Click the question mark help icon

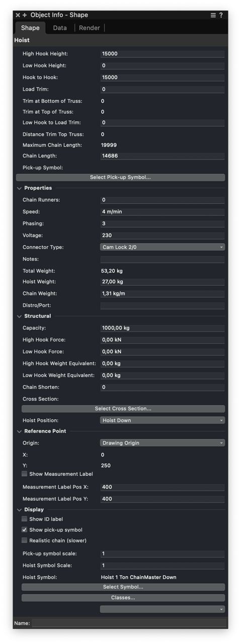pyautogui.click(x=221, y=15)
